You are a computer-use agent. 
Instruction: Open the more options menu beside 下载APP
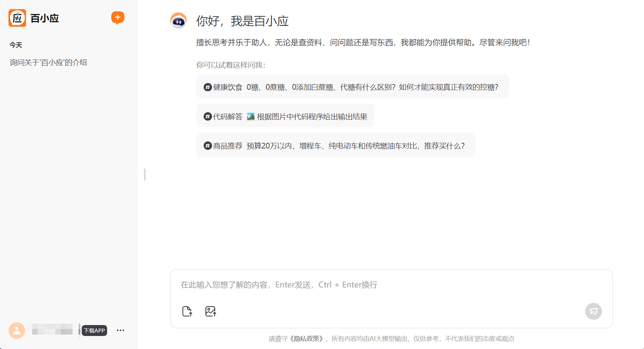(120, 330)
